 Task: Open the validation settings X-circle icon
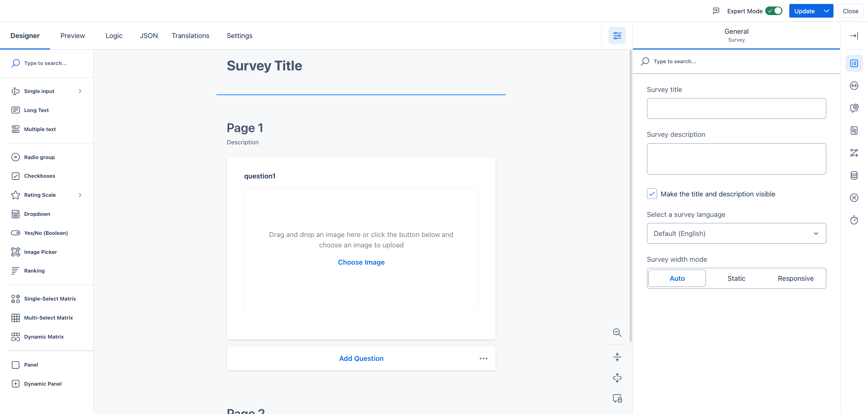854,197
